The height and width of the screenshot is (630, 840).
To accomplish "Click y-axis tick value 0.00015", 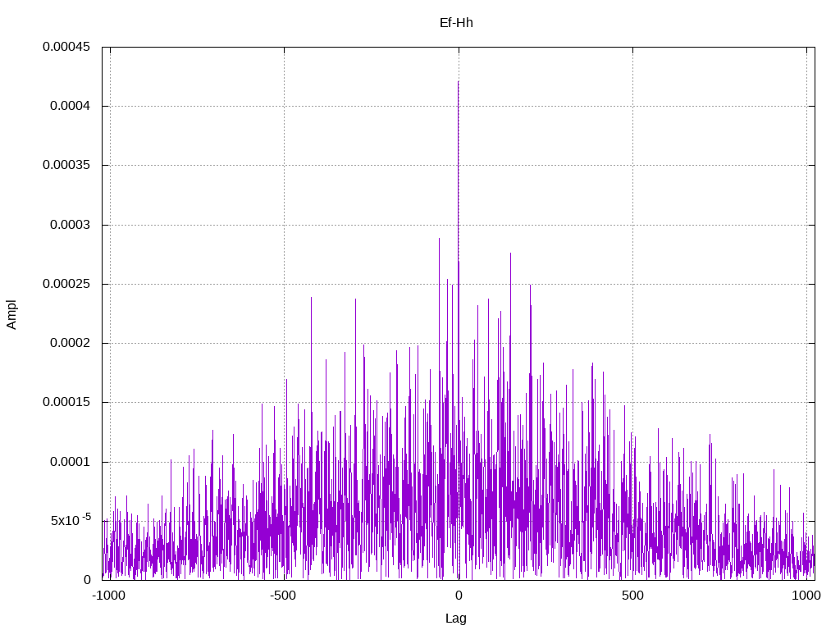I will [x=66, y=402].
